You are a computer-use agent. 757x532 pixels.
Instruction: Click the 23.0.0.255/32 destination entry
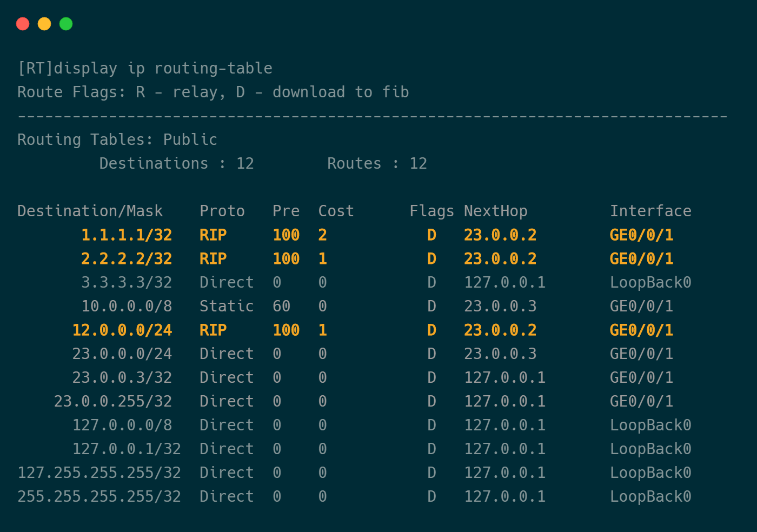tap(113, 402)
